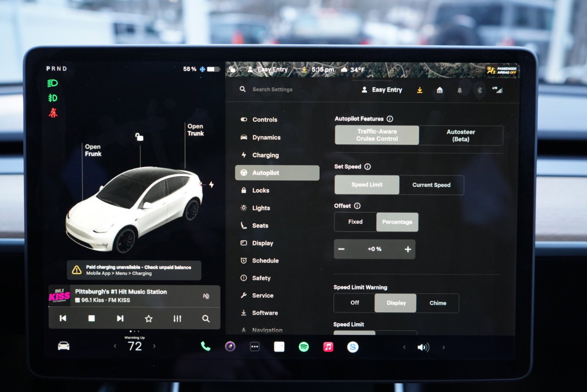This screenshot has height=392, width=587.
Task: Switch Set Speed to Current Speed
Action: tap(431, 185)
